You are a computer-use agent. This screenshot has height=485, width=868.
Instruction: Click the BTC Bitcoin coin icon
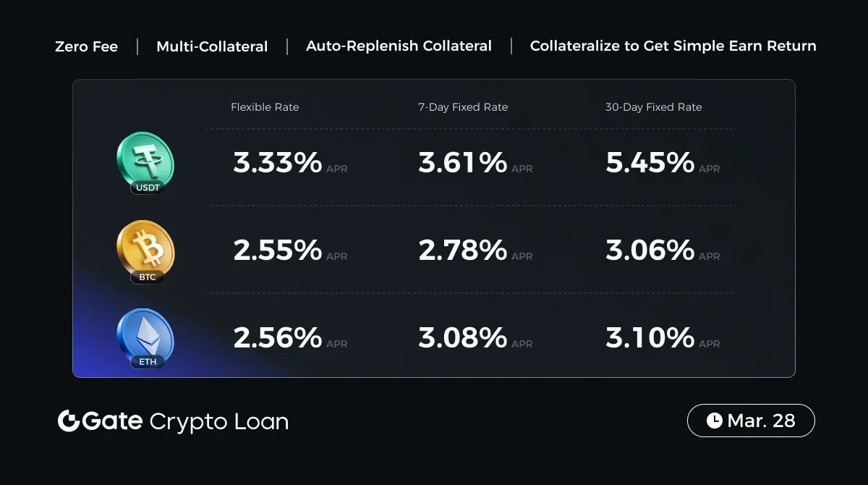[x=145, y=249]
